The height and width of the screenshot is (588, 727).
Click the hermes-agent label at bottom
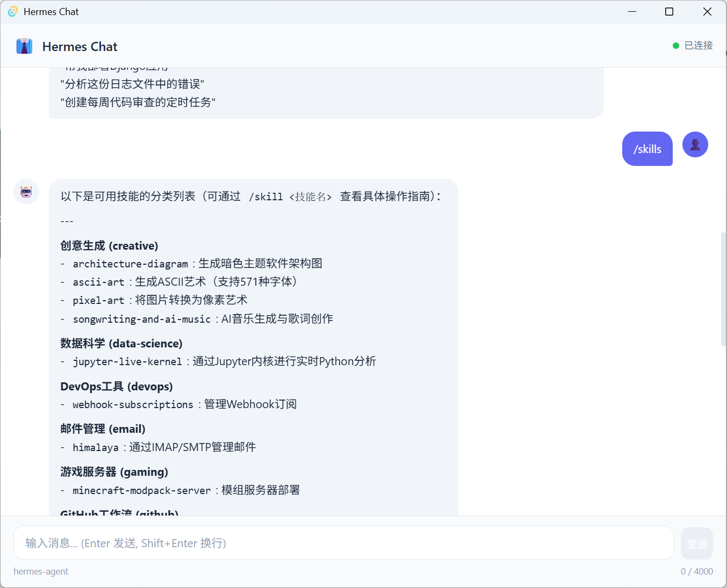41,571
